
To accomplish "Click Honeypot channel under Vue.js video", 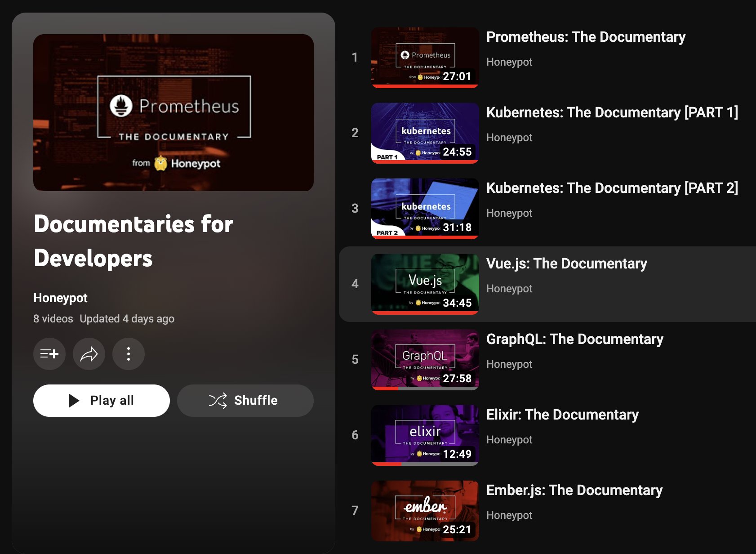I will (x=509, y=289).
